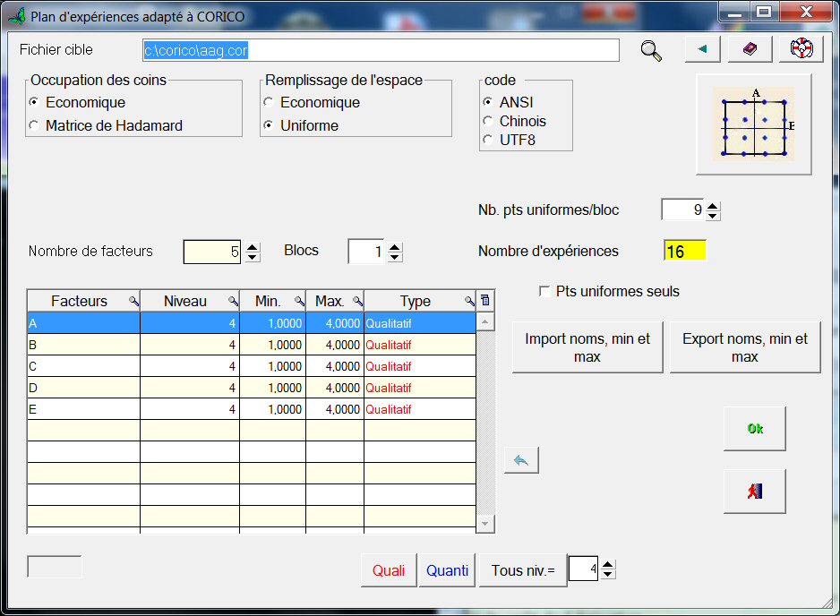Click the Fichier cible path input field

tap(381, 50)
